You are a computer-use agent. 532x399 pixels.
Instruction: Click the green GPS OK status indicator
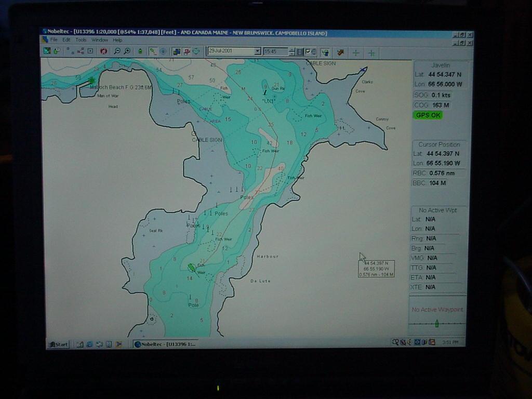pos(428,115)
